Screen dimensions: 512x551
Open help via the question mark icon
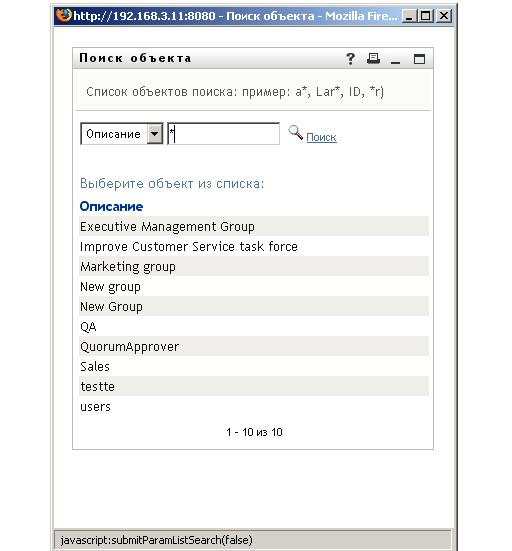pyautogui.click(x=350, y=59)
